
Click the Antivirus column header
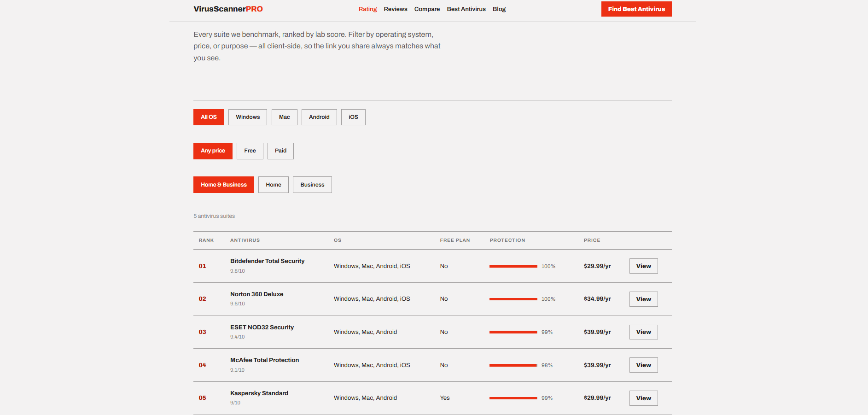(245, 240)
